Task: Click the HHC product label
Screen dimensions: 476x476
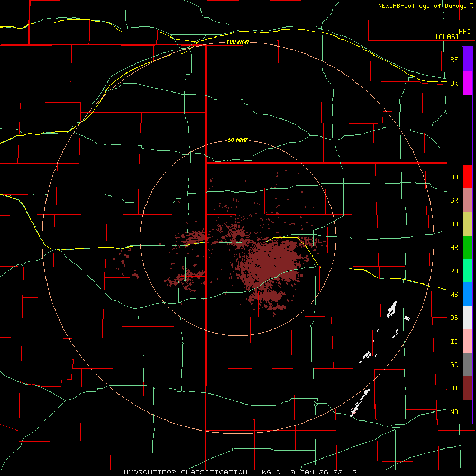Action: pos(465,32)
